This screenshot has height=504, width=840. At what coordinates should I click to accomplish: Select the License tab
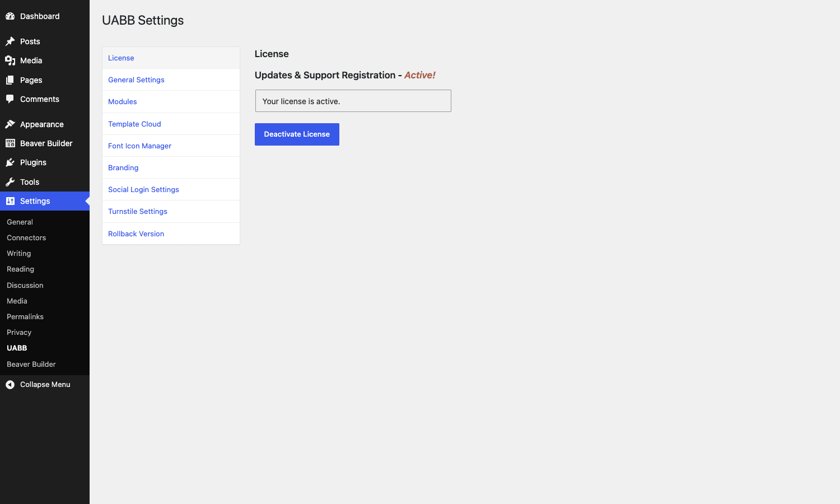point(171,58)
